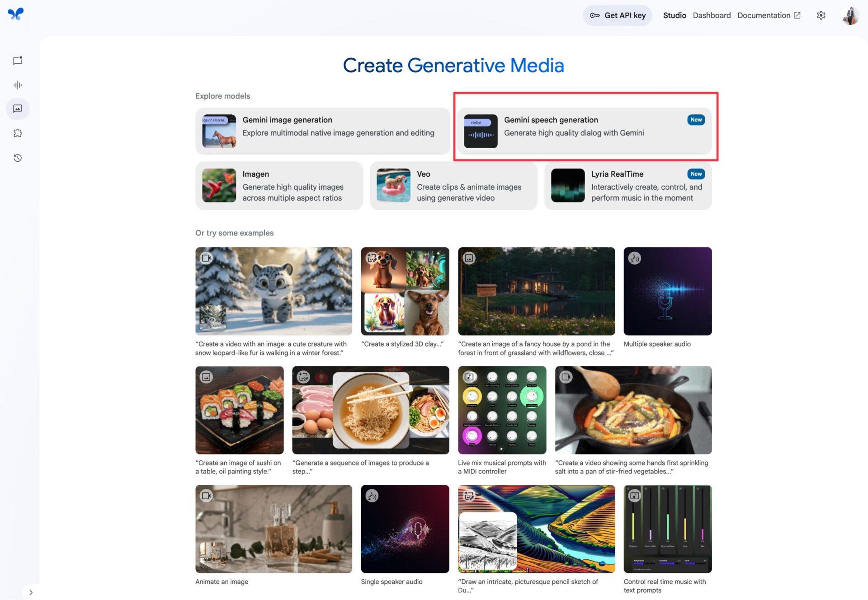This screenshot has height=600, width=868.
Task: Click speech icon on Multiple speaker audio thumbnail
Action: 635,258
